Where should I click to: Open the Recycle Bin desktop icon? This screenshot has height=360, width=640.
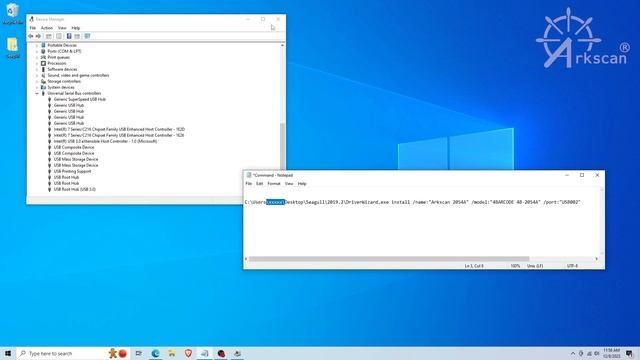tap(13, 14)
